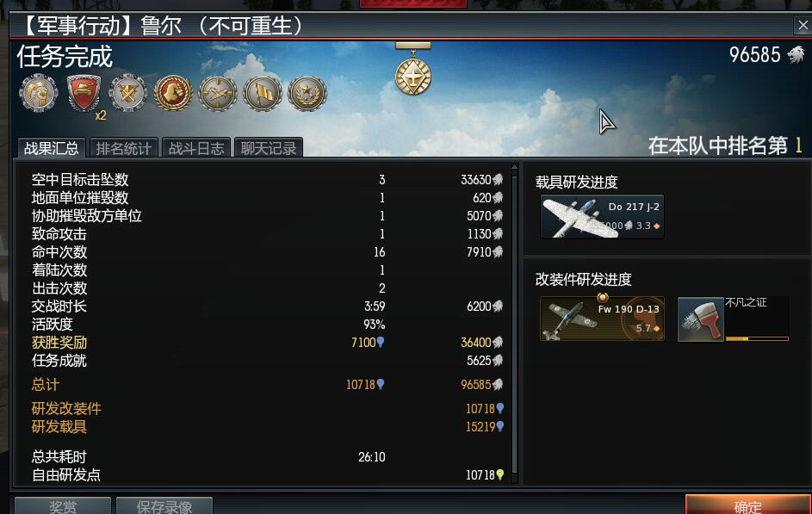
Task: Click the red tank shield award icon
Action: point(84,93)
